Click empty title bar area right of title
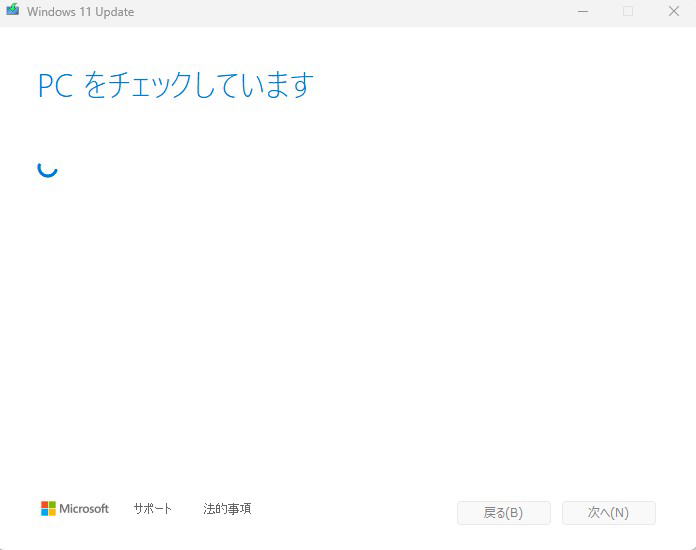This screenshot has height=550, width=696. click(350, 12)
